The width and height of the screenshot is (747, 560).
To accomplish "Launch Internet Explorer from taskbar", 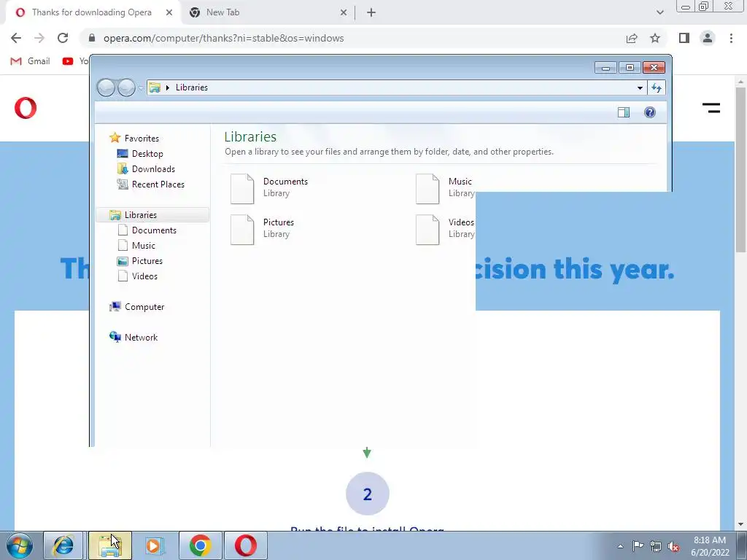I will [64, 545].
